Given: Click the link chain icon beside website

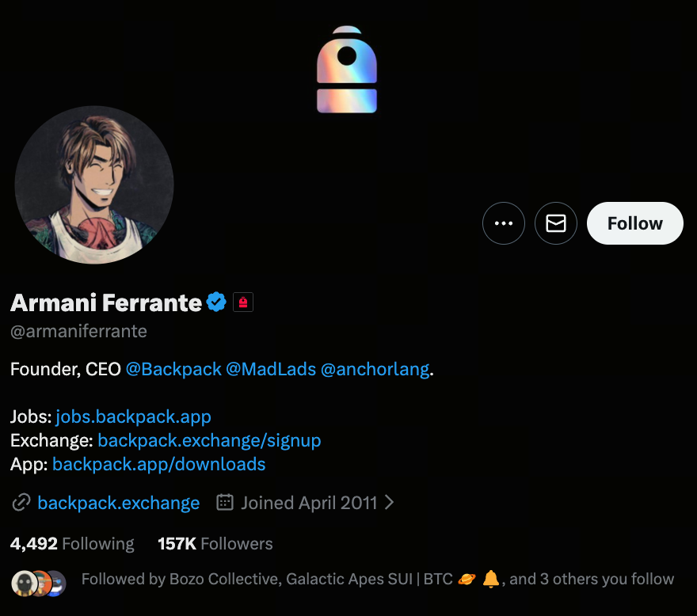Looking at the screenshot, I should click(x=21, y=503).
